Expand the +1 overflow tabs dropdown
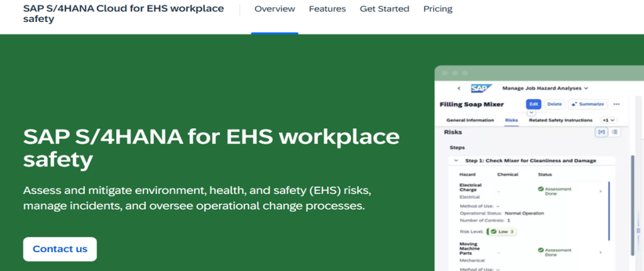 point(608,120)
